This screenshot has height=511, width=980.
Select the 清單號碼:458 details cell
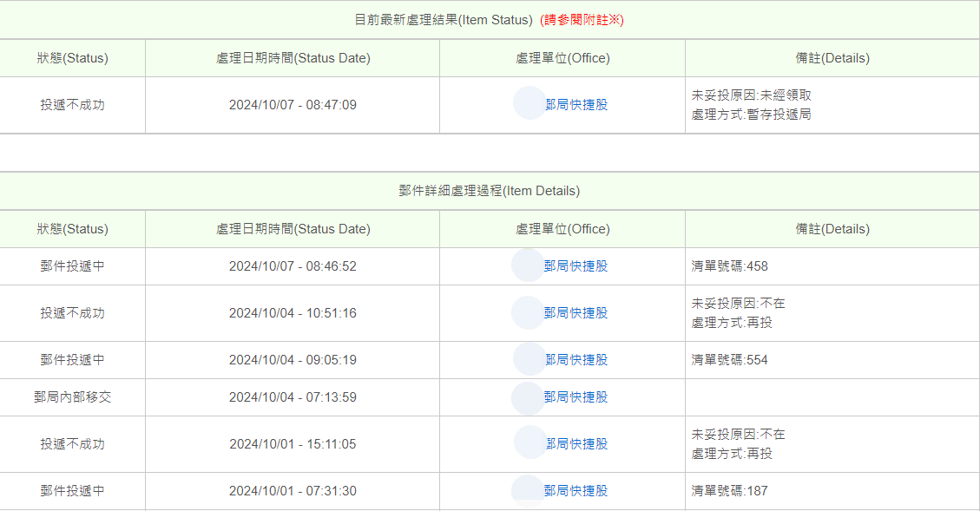tap(832, 266)
